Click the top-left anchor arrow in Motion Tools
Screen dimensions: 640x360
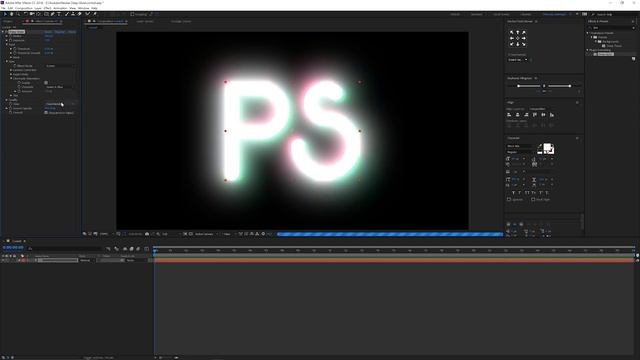[511, 32]
